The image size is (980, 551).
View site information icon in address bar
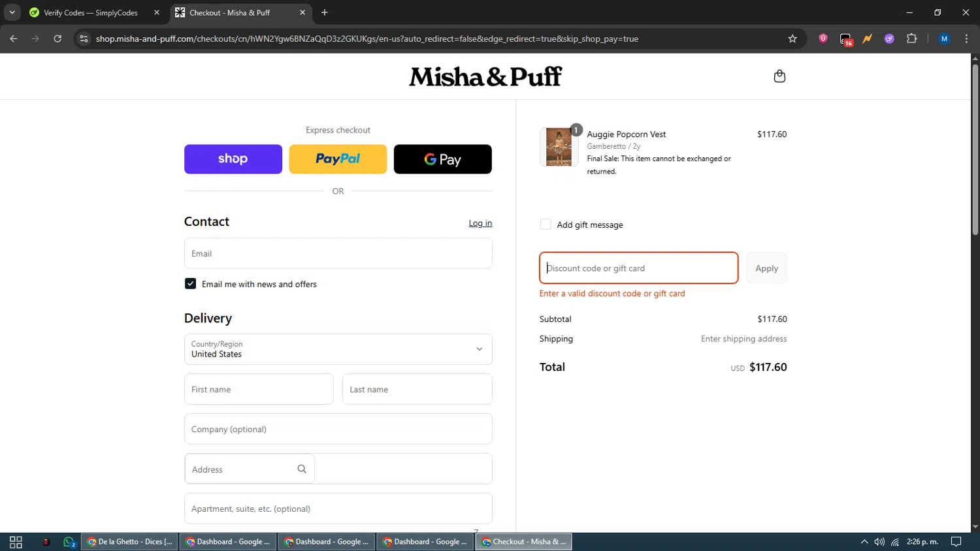point(84,39)
